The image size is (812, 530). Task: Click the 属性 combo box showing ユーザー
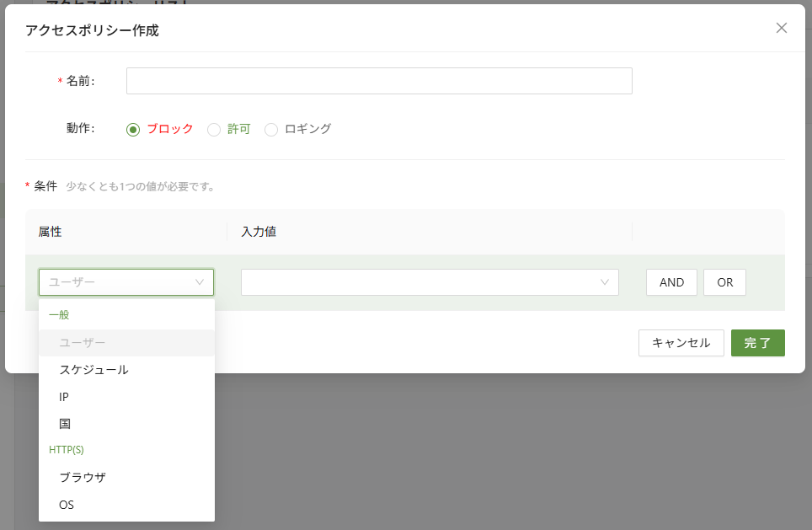click(118, 282)
